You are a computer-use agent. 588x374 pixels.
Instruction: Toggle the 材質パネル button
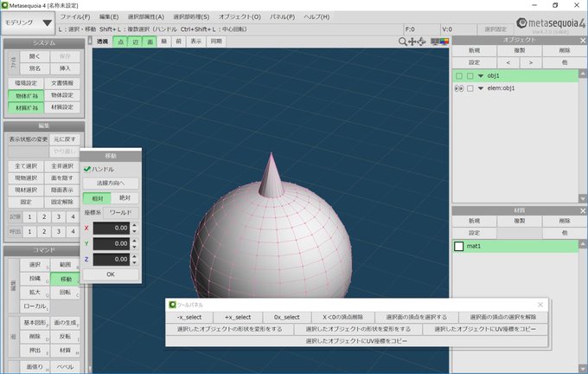pos(26,107)
